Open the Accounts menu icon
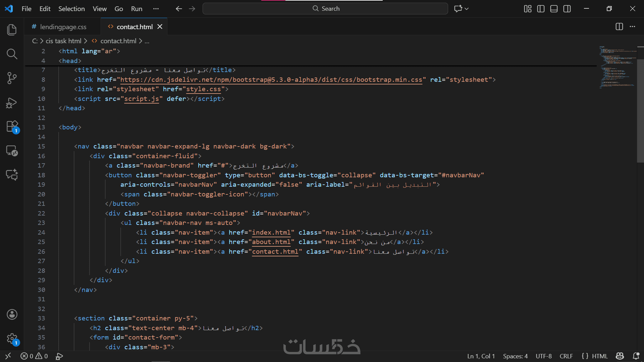Screen dimensions: 644x362 (12, 314)
